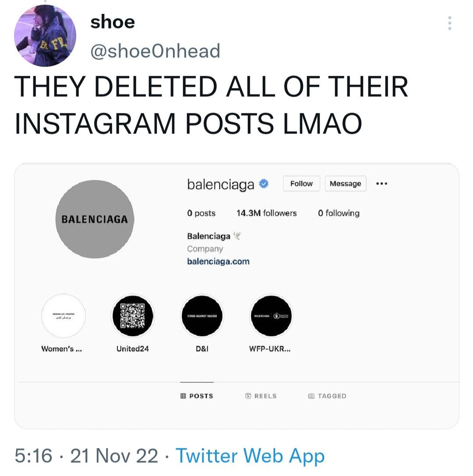
Task: Click the Balenciaga verified badge
Action: (x=264, y=184)
